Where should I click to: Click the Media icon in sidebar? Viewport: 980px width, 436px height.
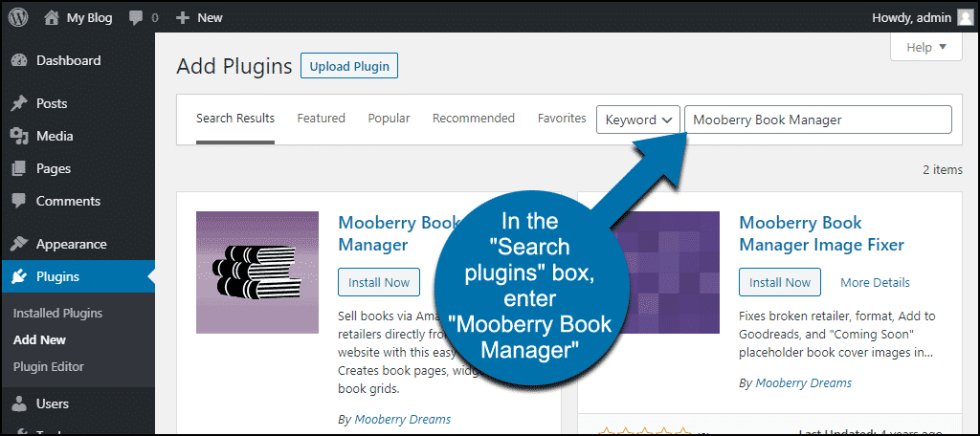[19, 136]
